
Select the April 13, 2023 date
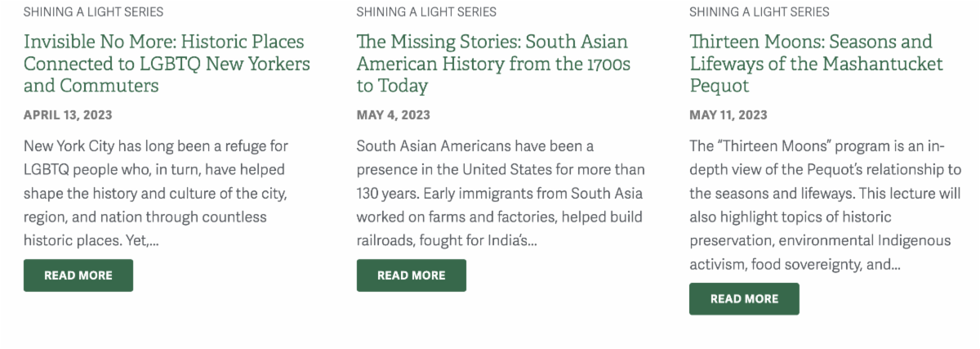[68, 115]
